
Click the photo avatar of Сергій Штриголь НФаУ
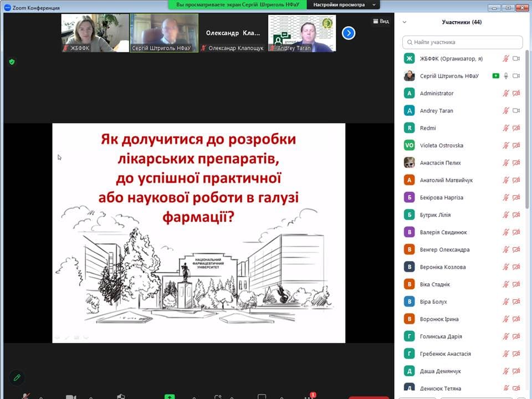pyautogui.click(x=409, y=76)
